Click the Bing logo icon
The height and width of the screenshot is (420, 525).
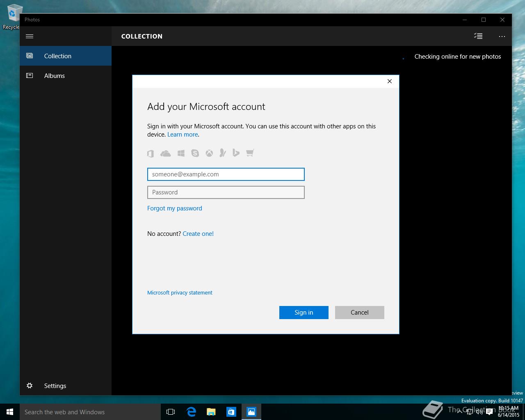[x=236, y=153]
